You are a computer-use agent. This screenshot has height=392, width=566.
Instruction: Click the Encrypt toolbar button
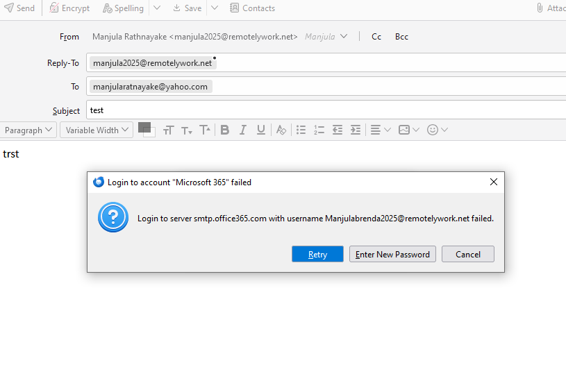click(69, 8)
